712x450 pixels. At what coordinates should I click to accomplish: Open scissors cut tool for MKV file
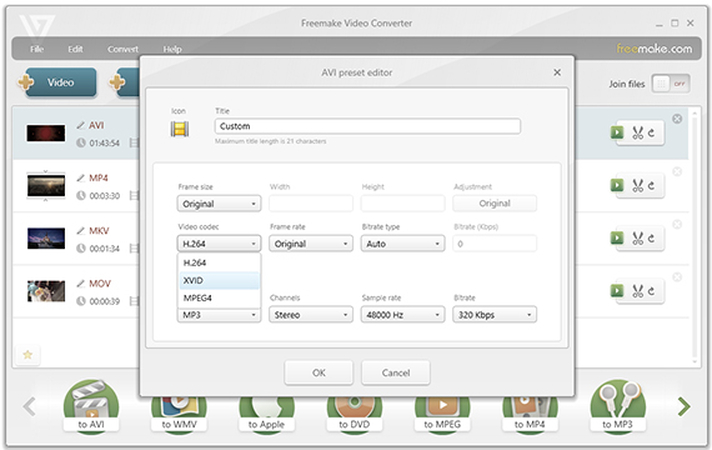[638, 238]
